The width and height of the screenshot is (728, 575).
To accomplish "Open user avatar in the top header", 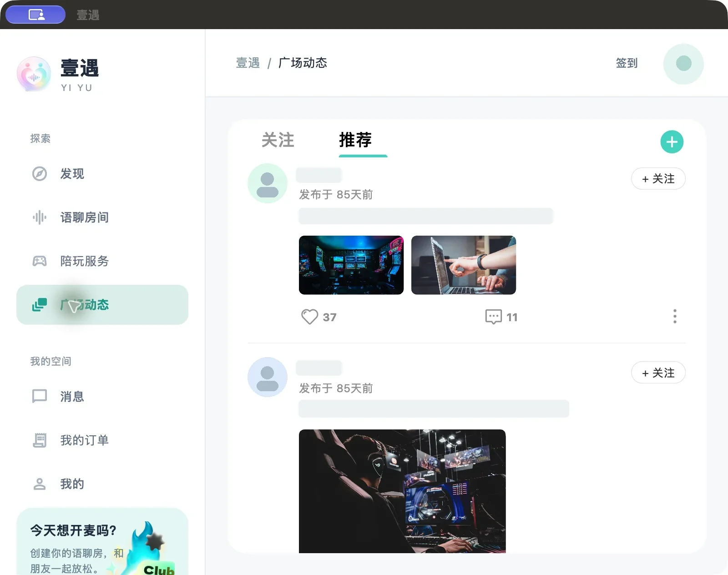I will coord(683,64).
